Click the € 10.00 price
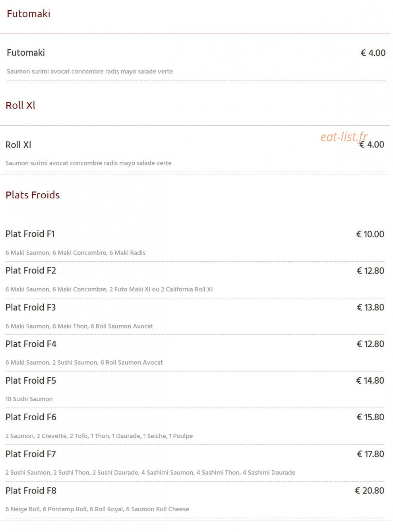 point(370,234)
